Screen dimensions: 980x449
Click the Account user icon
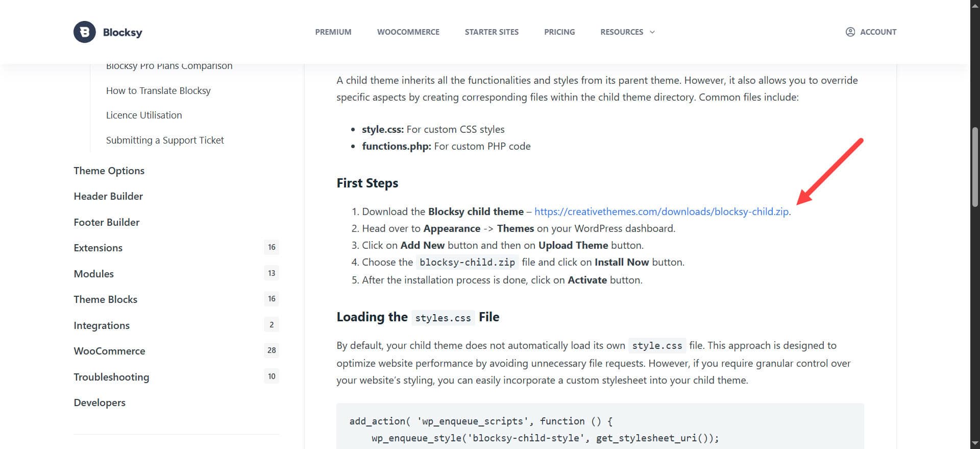pyautogui.click(x=850, y=32)
